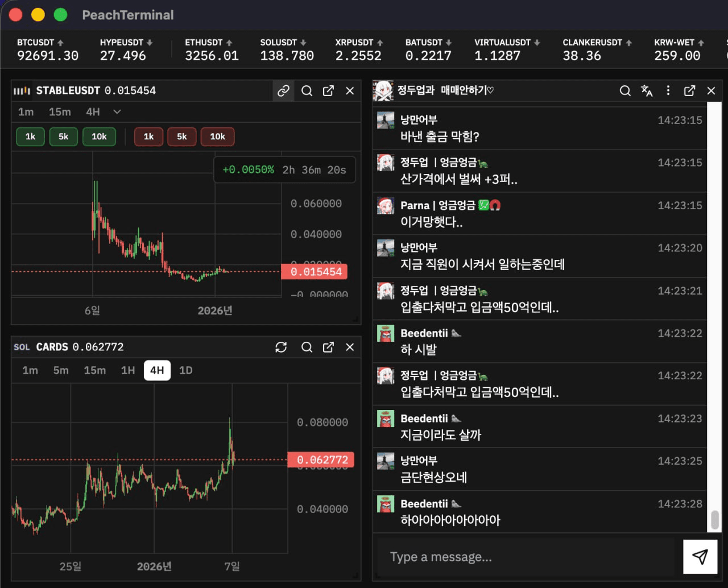The image size is (728, 588).
Task: Open the timeframe dropdown next to 4H
Action: (117, 112)
